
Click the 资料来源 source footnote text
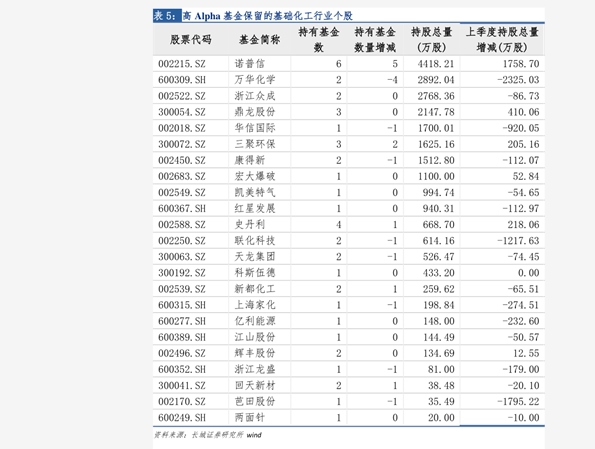point(208,435)
